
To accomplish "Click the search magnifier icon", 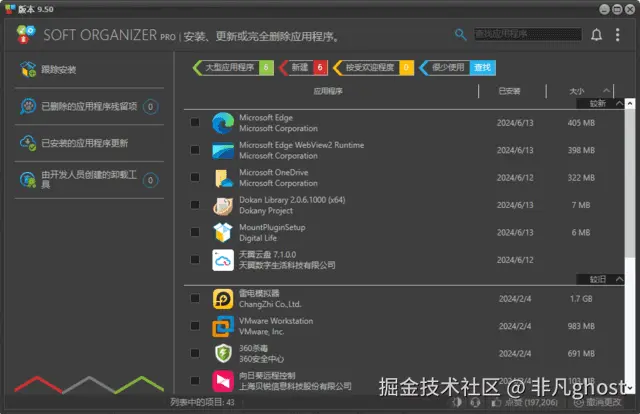I will click(x=460, y=35).
